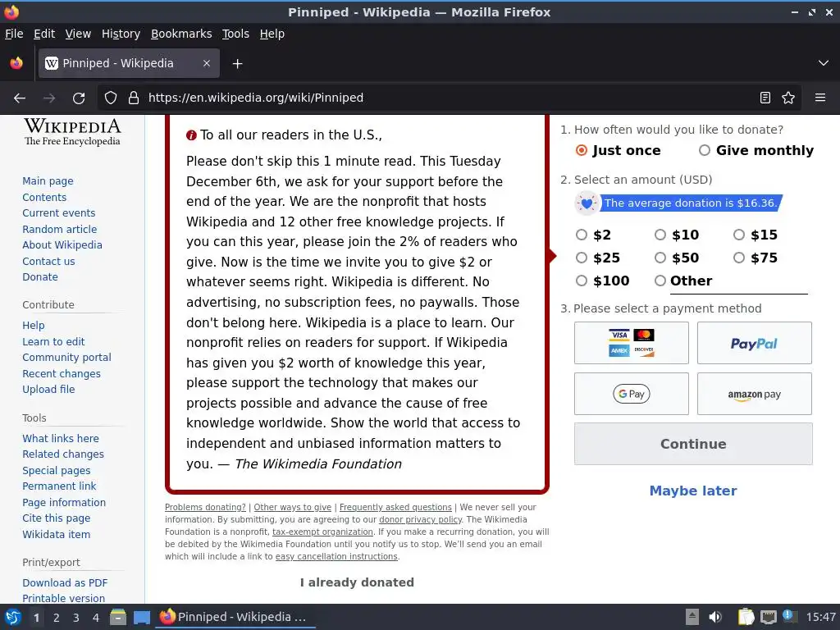Select the $25 donation amount
Screen dimensions: 840x630
click(x=582, y=258)
